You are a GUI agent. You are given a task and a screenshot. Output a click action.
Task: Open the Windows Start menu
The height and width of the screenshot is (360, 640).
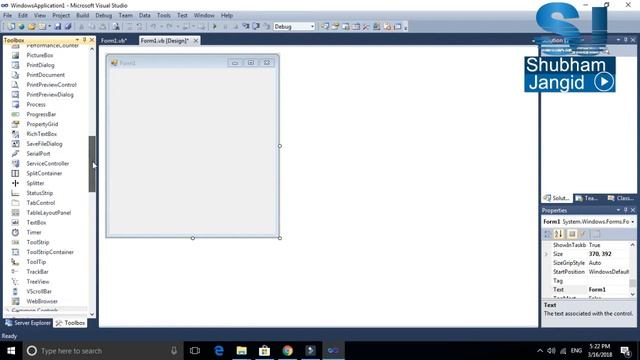pos(11,351)
